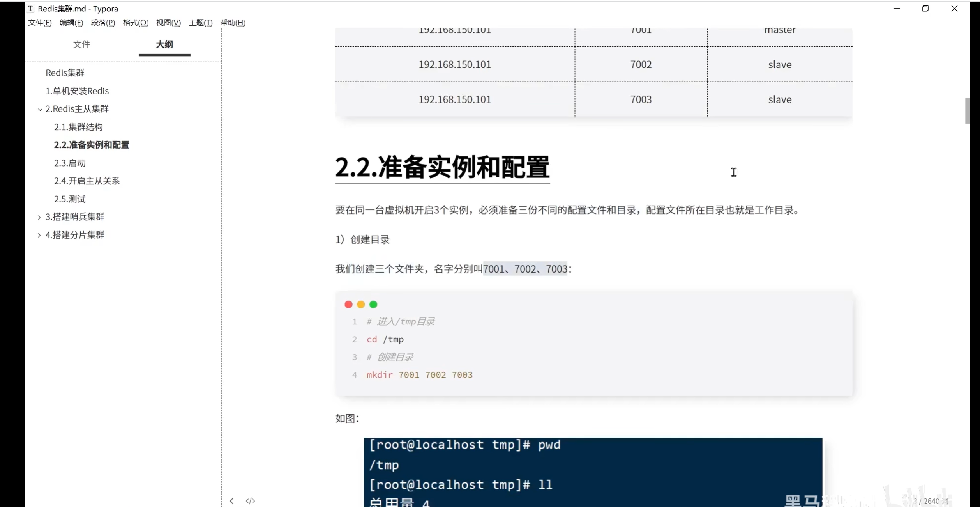The width and height of the screenshot is (980, 507).
Task: Expand the 4.搭建分片集群 outline section
Action: coord(39,235)
